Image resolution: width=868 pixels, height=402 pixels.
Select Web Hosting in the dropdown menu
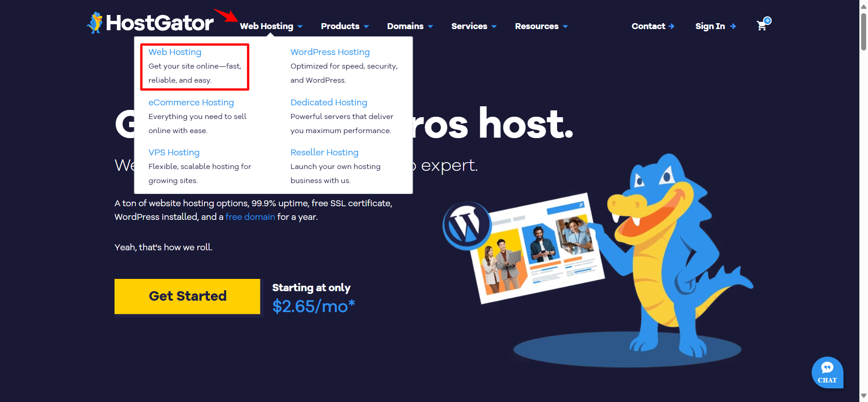tap(175, 52)
